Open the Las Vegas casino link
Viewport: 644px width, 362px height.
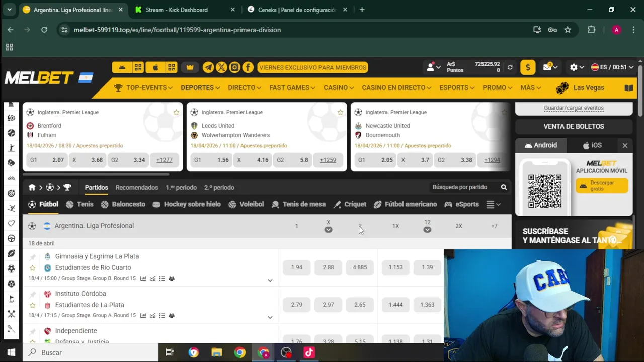tap(580, 88)
